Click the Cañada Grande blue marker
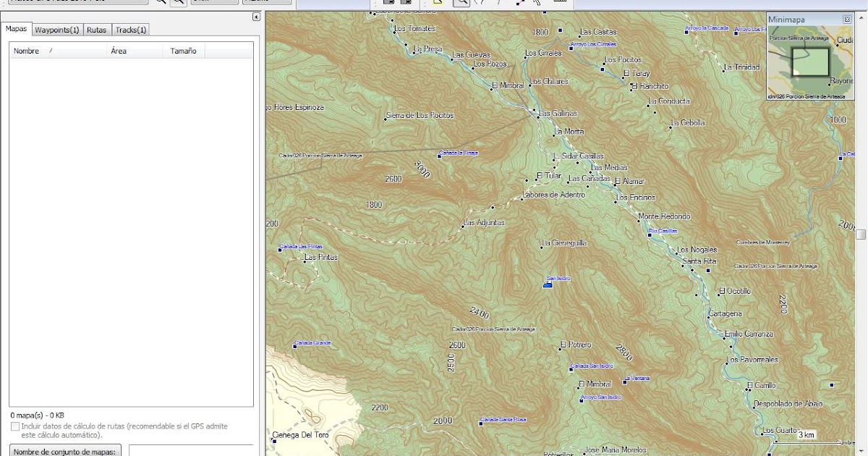The height and width of the screenshot is (456, 868). coord(294,346)
